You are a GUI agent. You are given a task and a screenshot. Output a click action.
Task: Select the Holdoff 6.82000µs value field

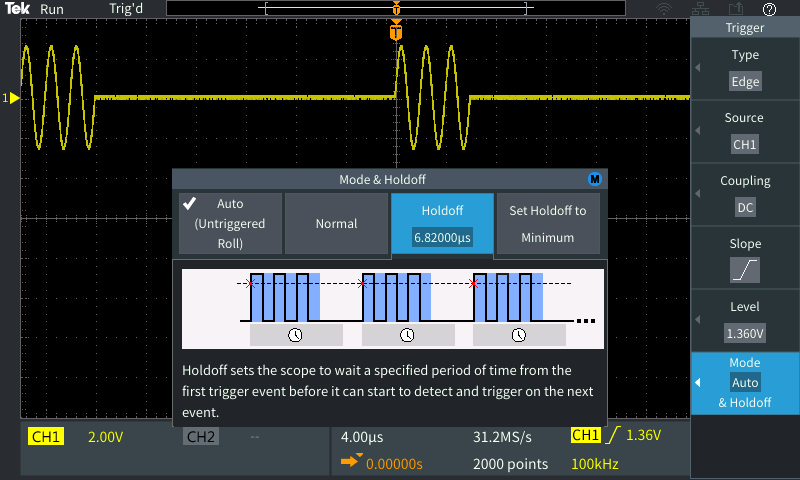(442, 238)
